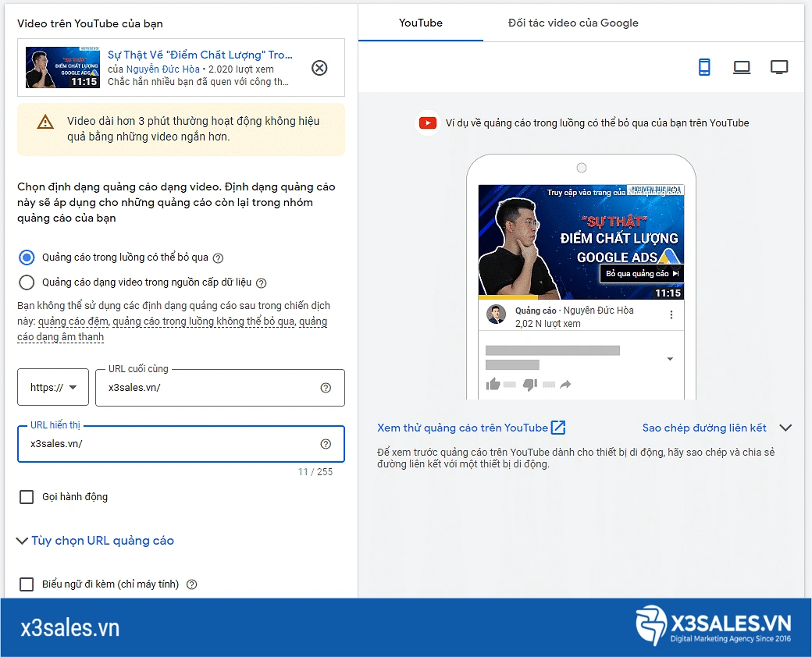Open three-dot menu in phone preview
This screenshot has height=657, width=812.
(x=671, y=314)
